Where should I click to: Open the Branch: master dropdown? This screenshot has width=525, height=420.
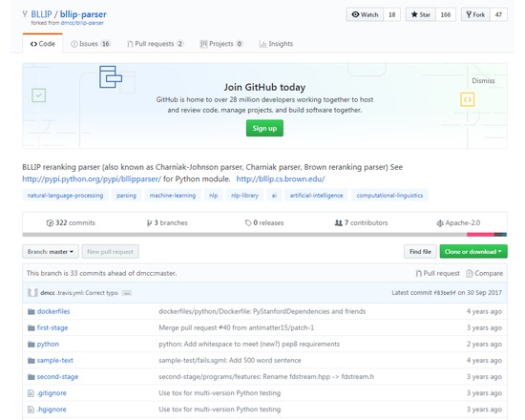(51, 252)
